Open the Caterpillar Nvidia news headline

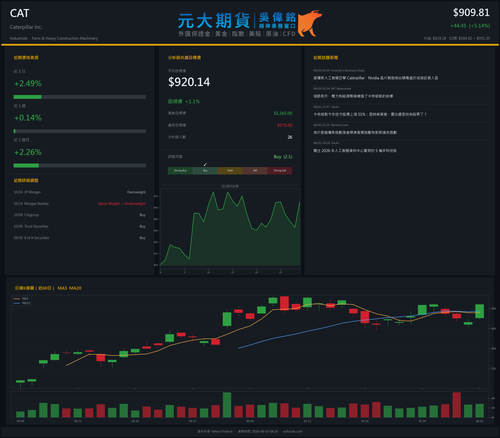click(376, 78)
